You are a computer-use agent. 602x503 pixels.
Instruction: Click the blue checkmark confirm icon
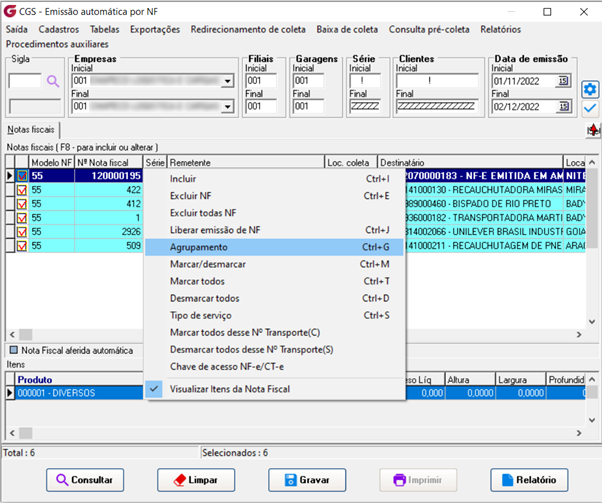point(590,108)
